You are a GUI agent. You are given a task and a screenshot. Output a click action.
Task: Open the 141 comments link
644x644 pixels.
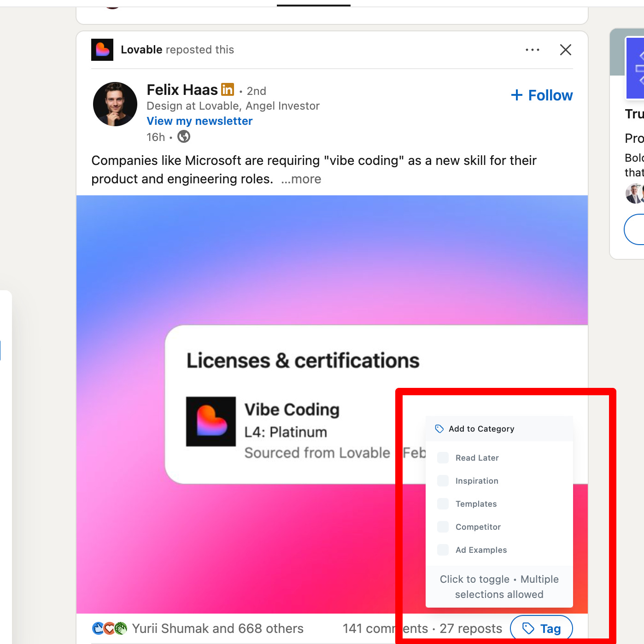click(385, 628)
